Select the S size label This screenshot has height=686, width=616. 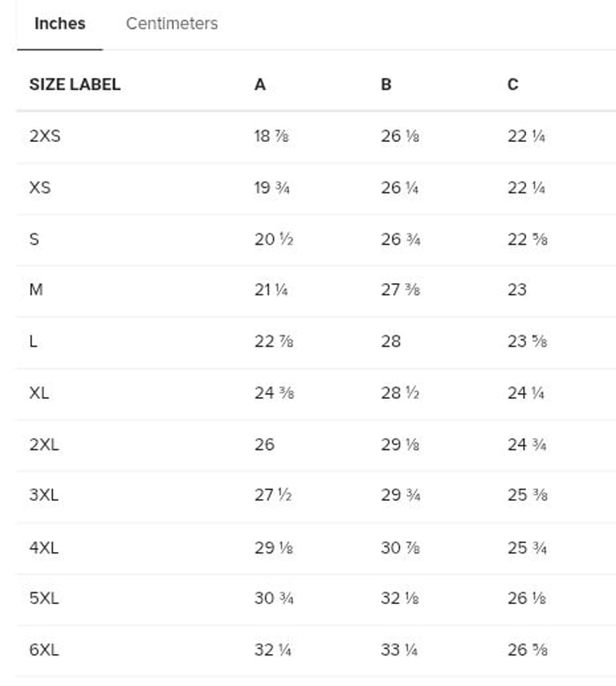tap(34, 239)
